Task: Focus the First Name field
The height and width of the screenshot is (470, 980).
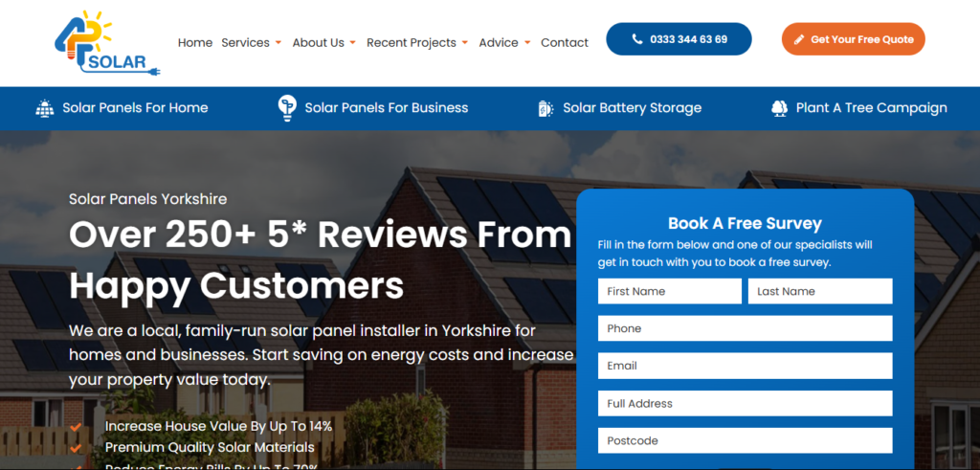Action: (669, 291)
